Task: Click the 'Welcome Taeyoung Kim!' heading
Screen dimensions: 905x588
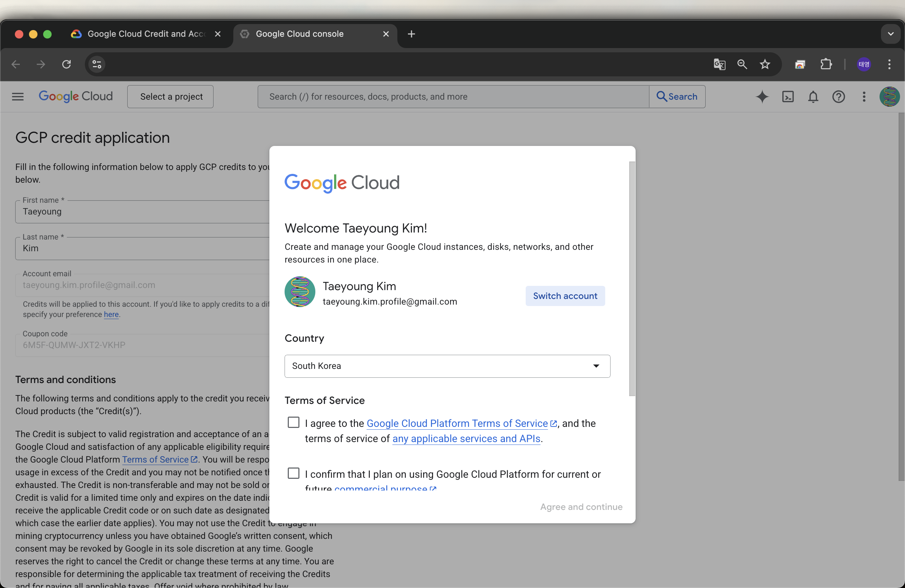Action: click(356, 228)
